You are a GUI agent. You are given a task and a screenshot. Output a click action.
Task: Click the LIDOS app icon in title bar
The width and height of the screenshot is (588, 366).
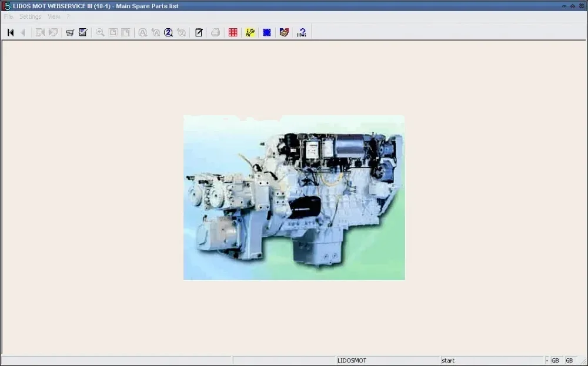pyautogui.click(x=6, y=6)
